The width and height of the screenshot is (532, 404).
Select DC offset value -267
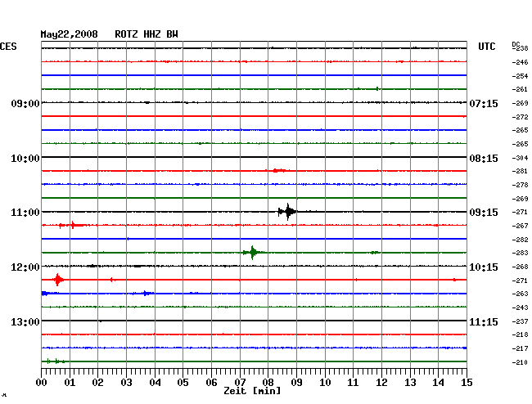coord(520,226)
